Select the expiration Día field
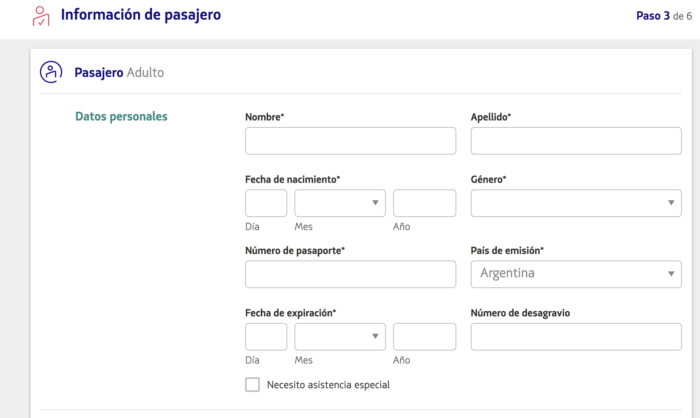700x418 pixels. click(x=266, y=337)
